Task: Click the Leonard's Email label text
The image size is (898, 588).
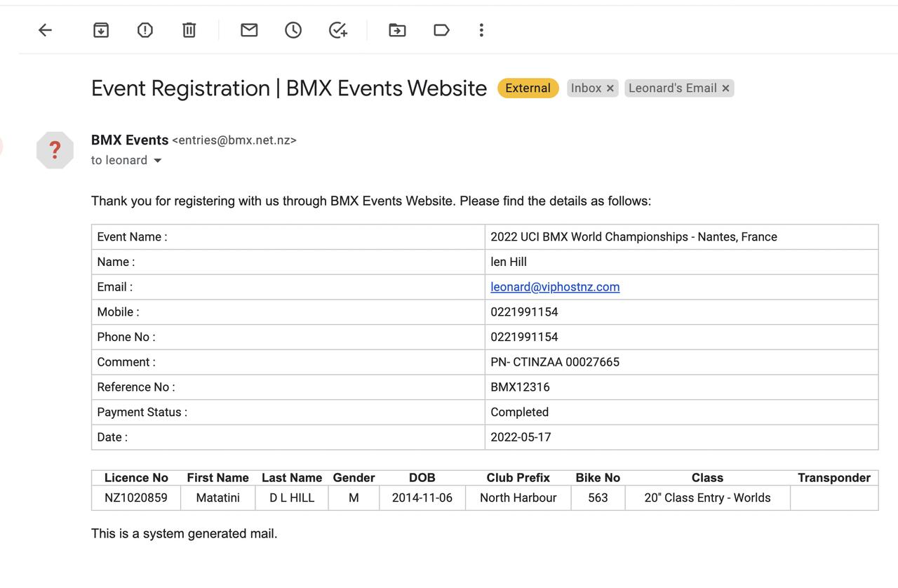Action: (x=671, y=88)
